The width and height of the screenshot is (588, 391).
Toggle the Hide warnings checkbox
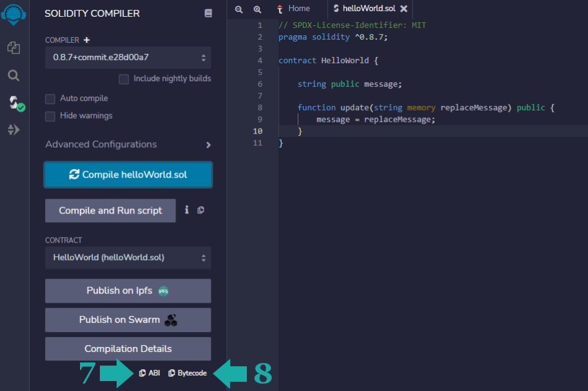[x=50, y=116]
